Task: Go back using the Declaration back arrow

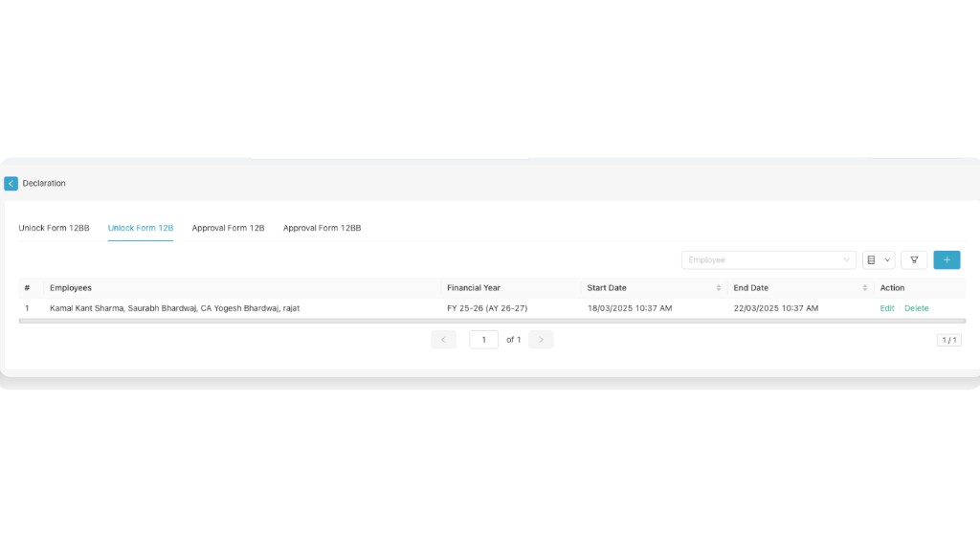Action: tap(11, 183)
